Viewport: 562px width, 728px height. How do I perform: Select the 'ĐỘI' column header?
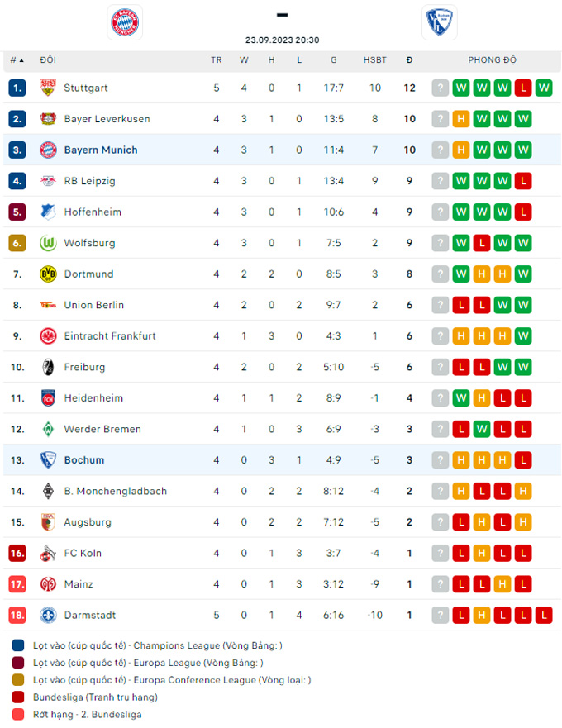48,59
